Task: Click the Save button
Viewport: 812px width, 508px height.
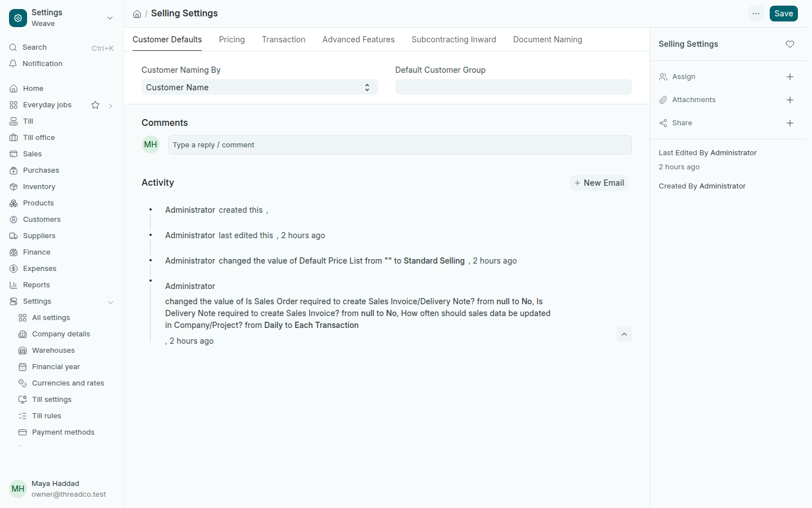Action: 784,14
